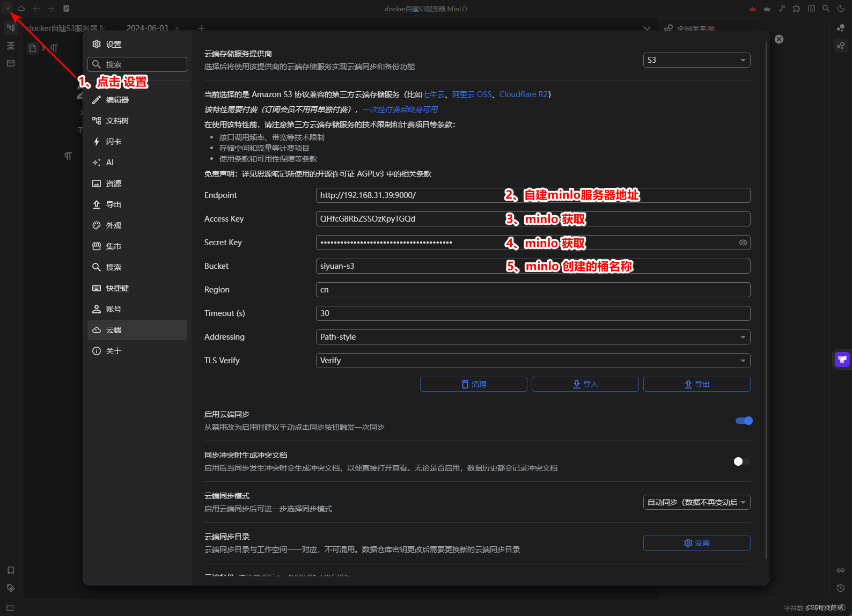Select 快捷键 in settings sidebar

pyautogui.click(x=137, y=288)
